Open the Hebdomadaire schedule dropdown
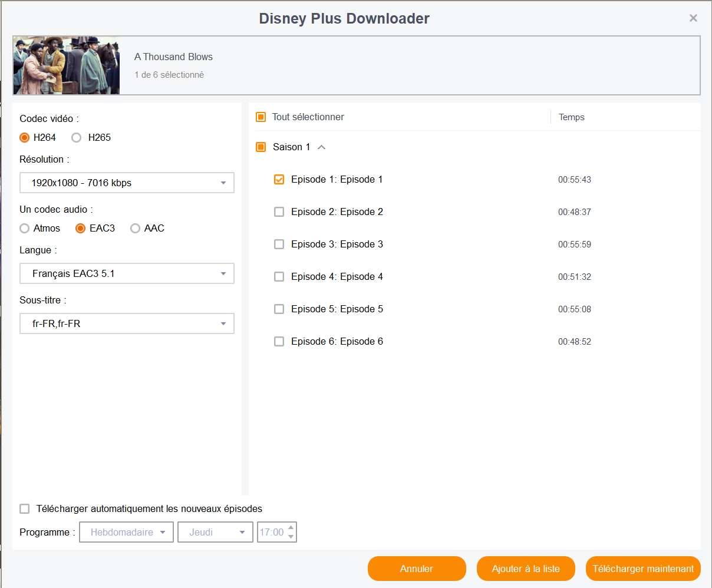The height and width of the screenshot is (588, 712). [127, 532]
